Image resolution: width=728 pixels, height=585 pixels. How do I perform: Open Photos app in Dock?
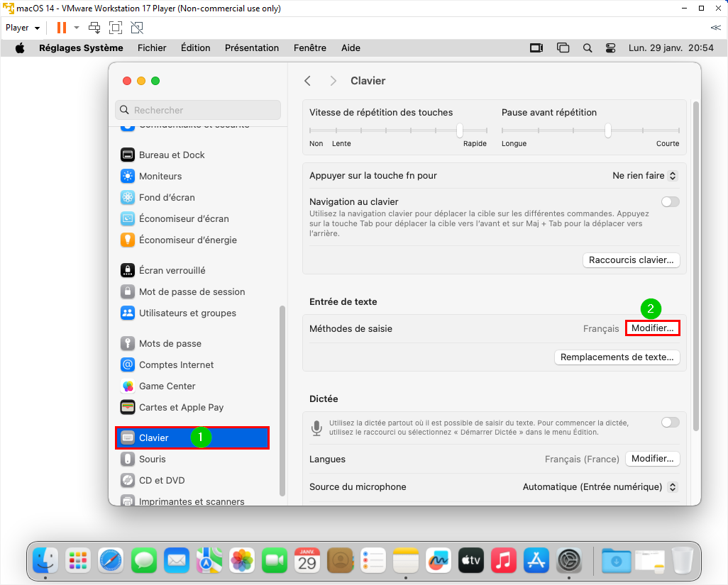[x=242, y=560]
